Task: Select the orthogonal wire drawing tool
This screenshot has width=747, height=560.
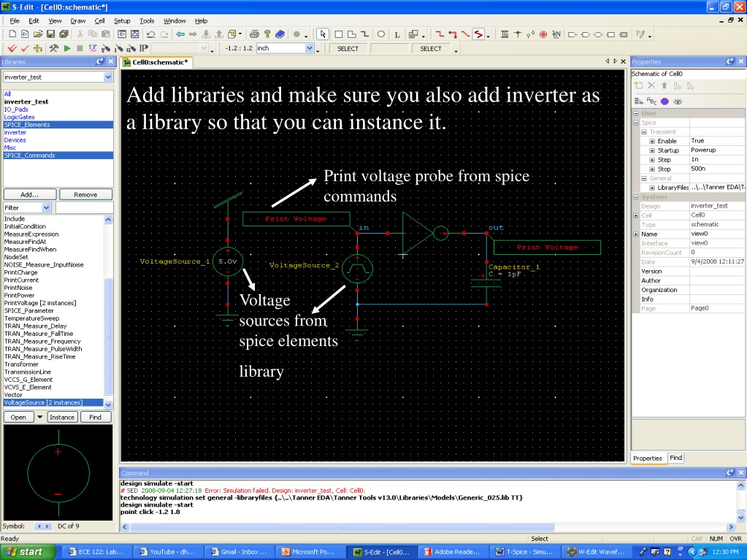Action: click(440, 34)
